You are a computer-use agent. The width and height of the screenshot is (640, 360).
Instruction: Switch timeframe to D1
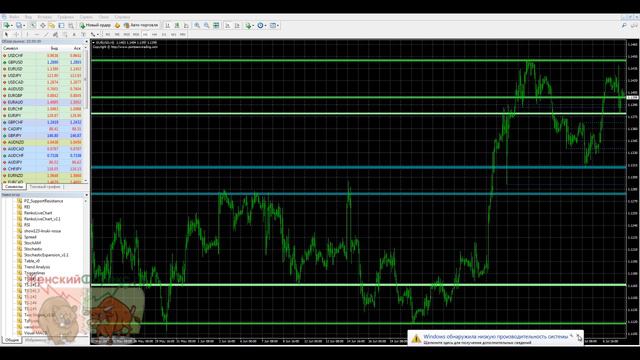[x=164, y=35]
